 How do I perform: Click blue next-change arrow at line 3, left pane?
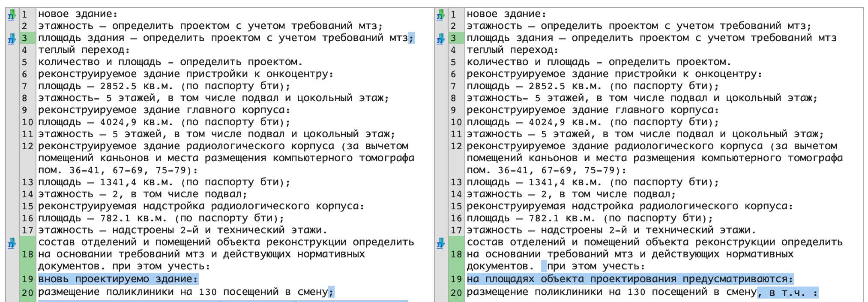12,39
